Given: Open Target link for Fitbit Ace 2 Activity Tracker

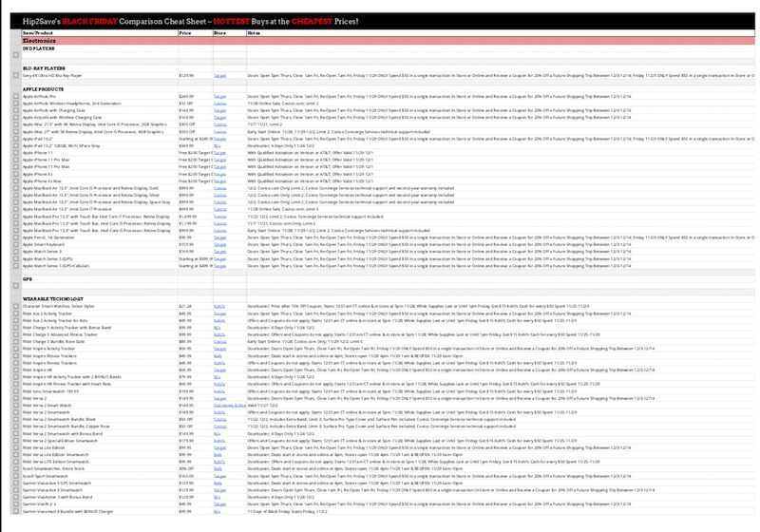Looking at the screenshot, I should coord(219,313).
